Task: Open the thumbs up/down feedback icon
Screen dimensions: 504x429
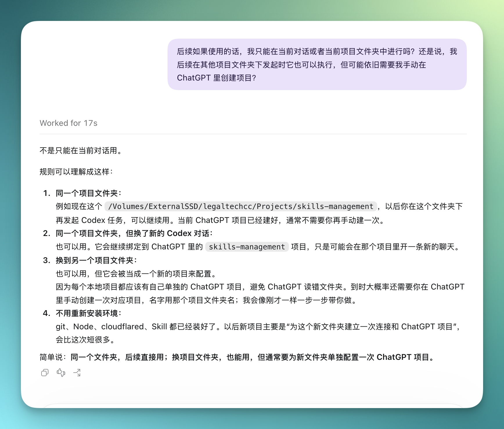Action: (61, 373)
